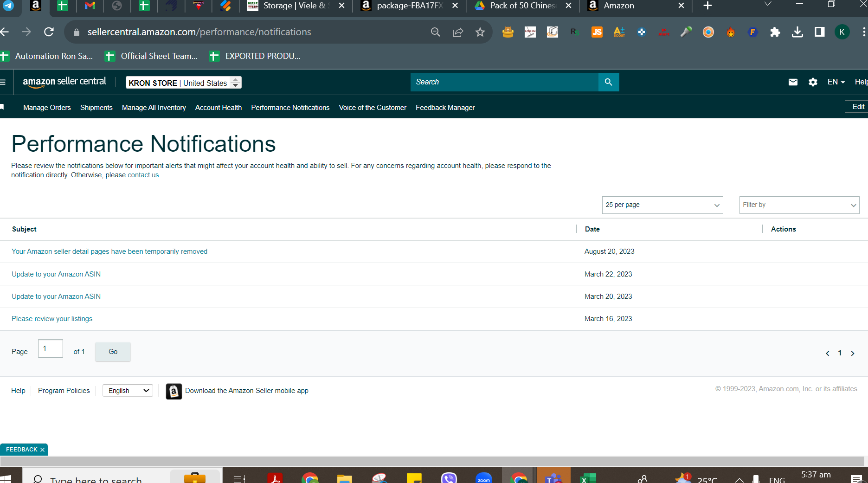Click the Edit button on the nav bar
The image size is (868, 483).
pos(856,107)
